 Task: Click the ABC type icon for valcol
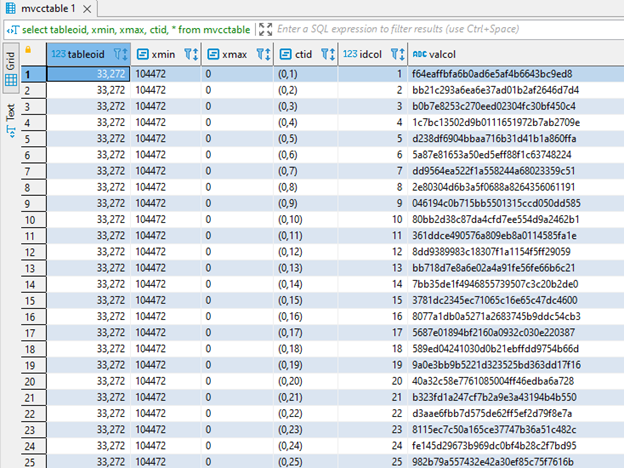[419, 54]
